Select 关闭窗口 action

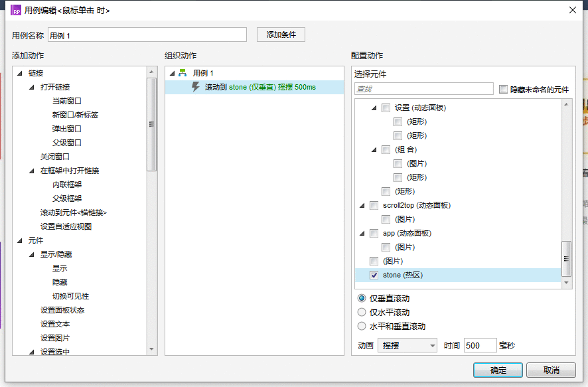click(54, 157)
